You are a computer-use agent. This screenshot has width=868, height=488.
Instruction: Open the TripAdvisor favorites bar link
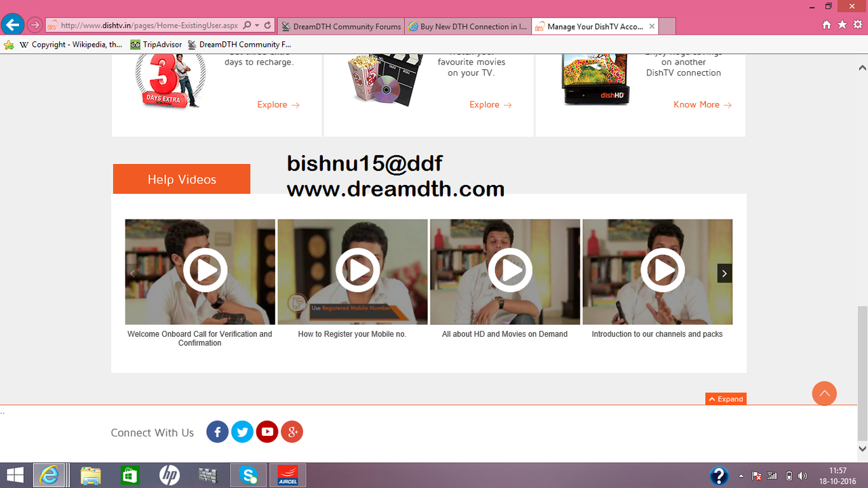point(157,45)
